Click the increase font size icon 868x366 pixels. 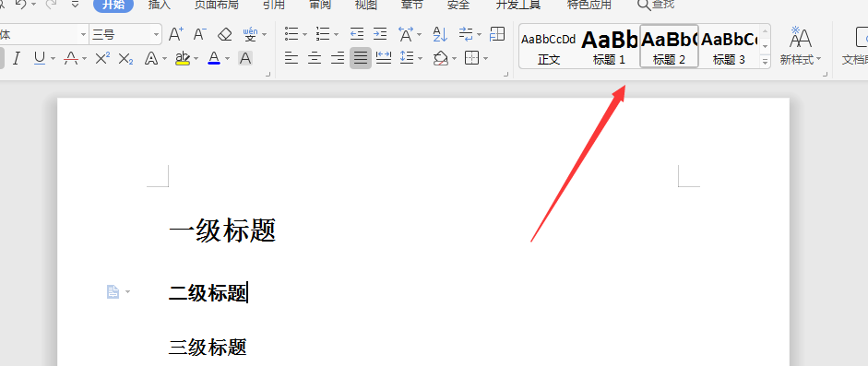point(176,34)
